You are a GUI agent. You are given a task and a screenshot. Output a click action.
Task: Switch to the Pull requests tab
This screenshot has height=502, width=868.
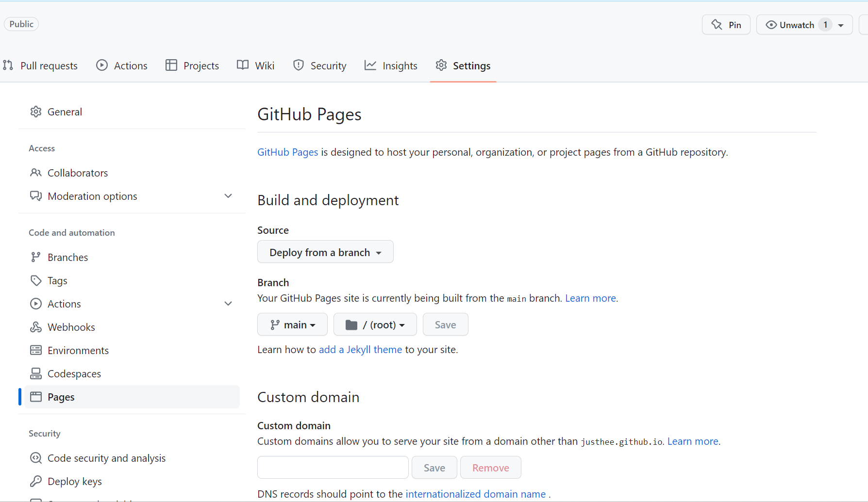[40, 65]
